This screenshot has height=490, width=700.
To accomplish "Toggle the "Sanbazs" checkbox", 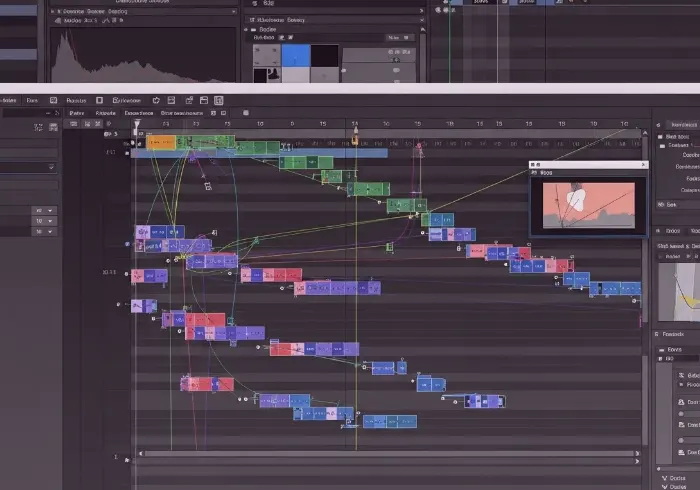I will tap(662, 145).
